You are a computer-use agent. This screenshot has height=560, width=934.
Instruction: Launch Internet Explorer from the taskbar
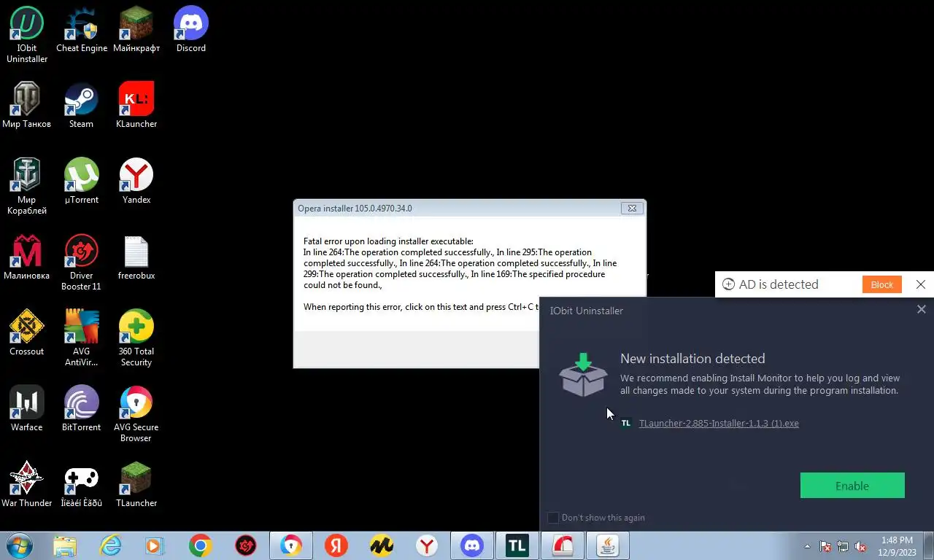click(110, 545)
